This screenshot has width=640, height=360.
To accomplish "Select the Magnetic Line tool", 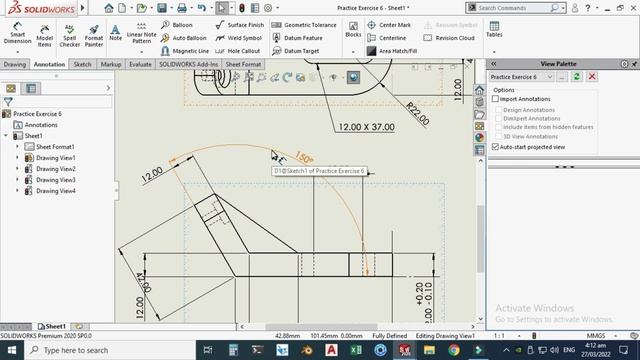I will [x=185, y=51].
